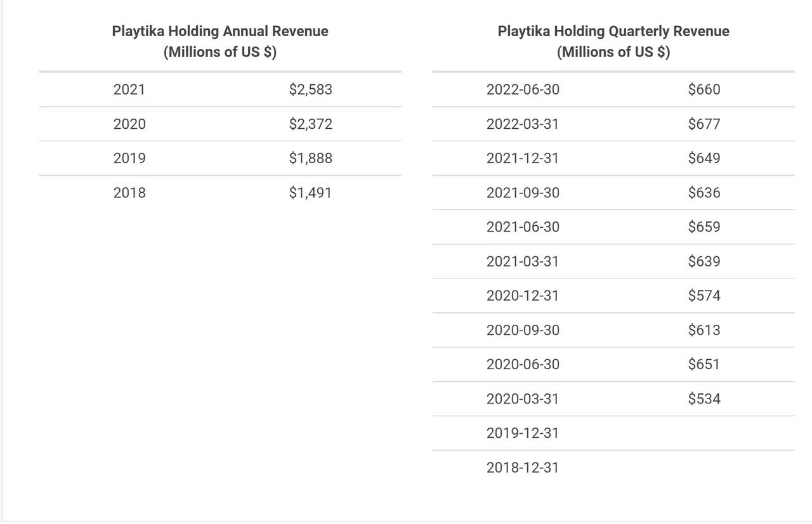Click the Playtika Holding Quarterly Revenue header

[613, 41]
